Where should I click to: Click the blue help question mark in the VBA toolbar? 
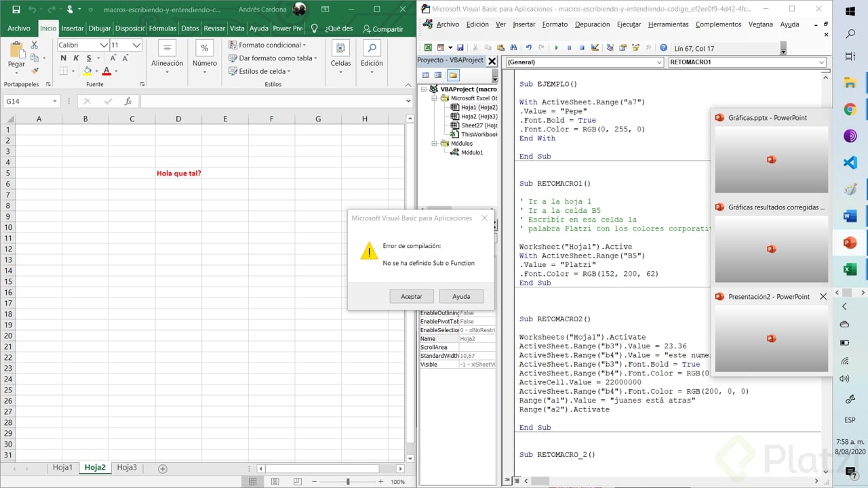click(x=663, y=48)
